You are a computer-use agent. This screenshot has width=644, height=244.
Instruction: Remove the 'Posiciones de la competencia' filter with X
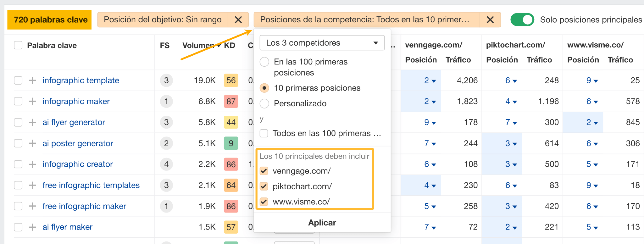(490, 20)
